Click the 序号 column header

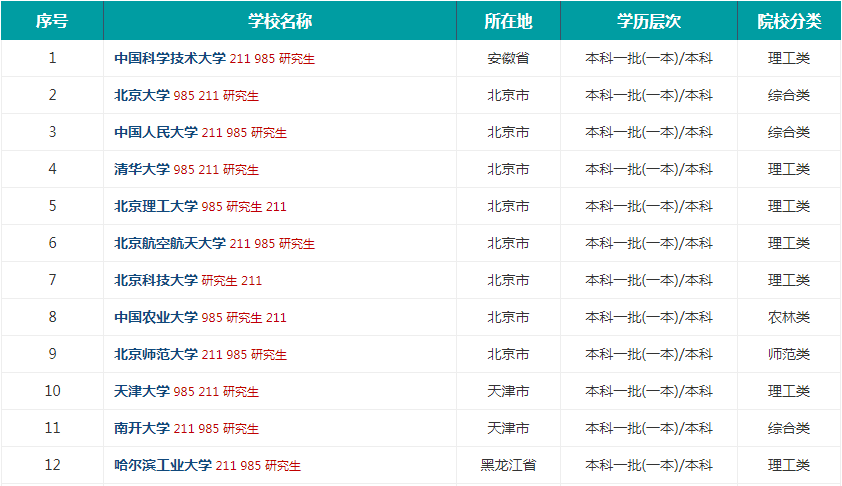[x=52, y=21]
